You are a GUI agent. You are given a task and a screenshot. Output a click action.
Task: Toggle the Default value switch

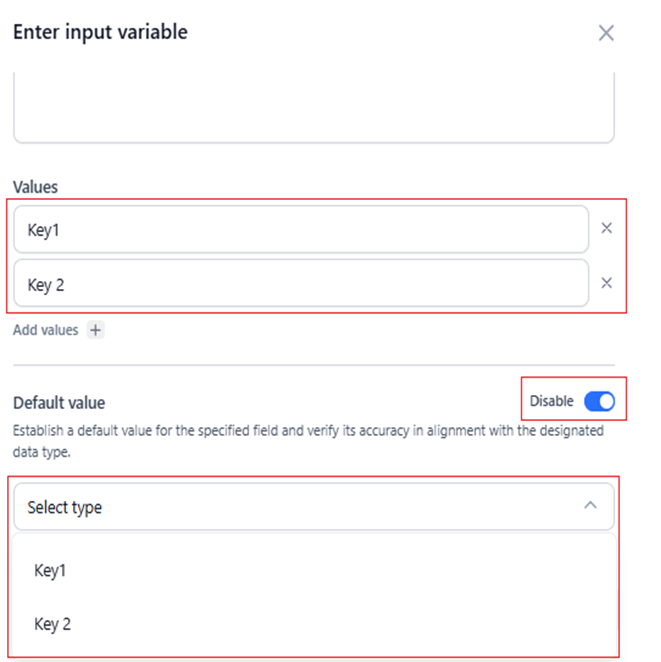point(599,401)
